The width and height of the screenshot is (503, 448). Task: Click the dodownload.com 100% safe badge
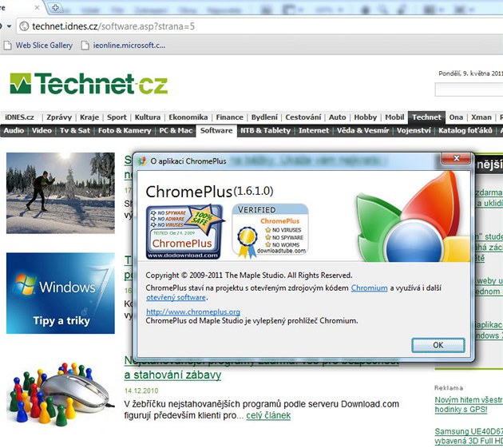point(184,232)
